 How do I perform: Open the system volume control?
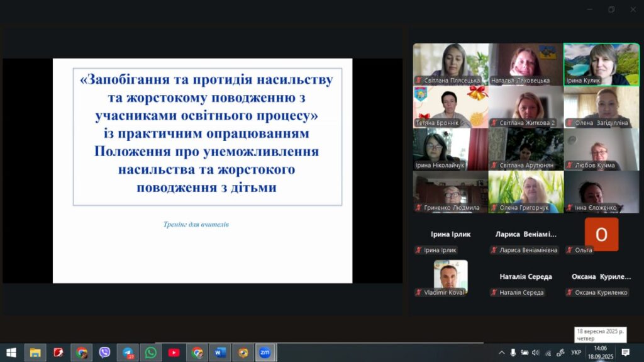[536, 353]
